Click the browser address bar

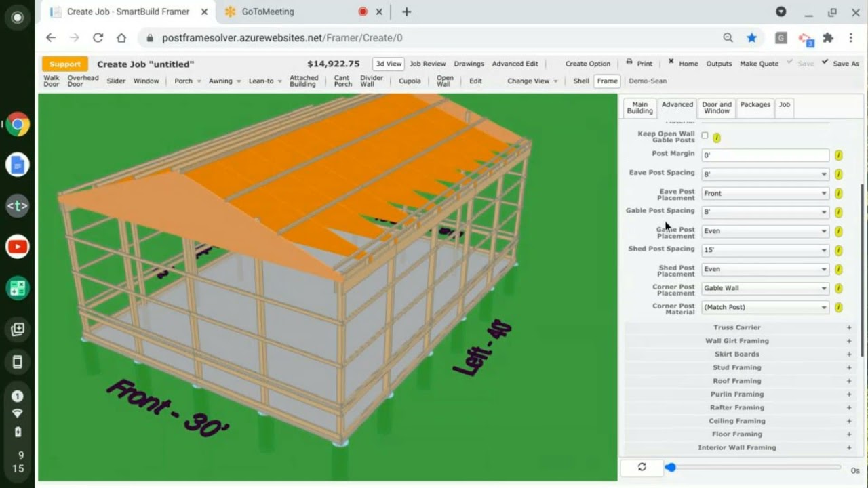coord(434,38)
